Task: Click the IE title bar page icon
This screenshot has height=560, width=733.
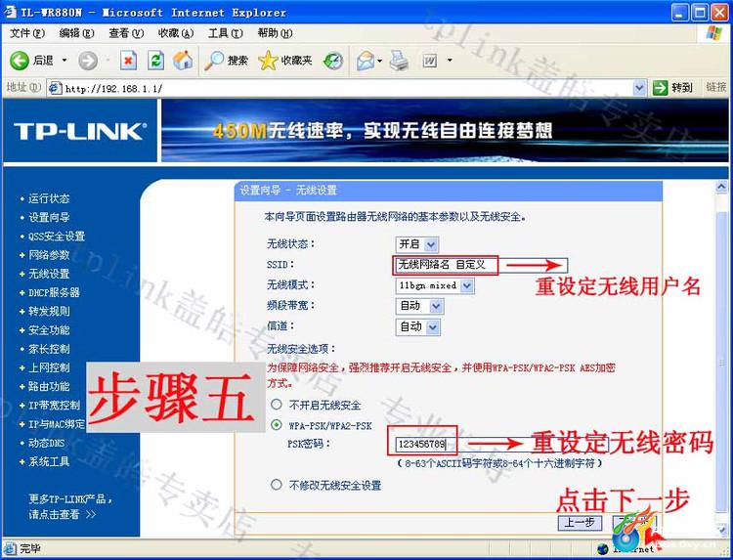Action: 11,12
